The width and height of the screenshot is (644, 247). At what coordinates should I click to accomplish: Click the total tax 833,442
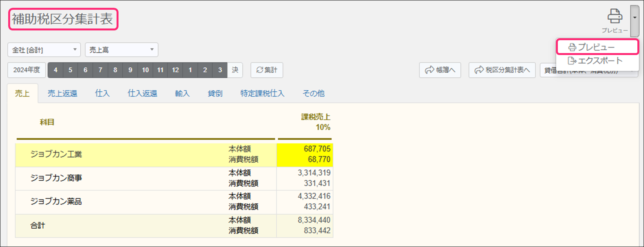(x=317, y=230)
